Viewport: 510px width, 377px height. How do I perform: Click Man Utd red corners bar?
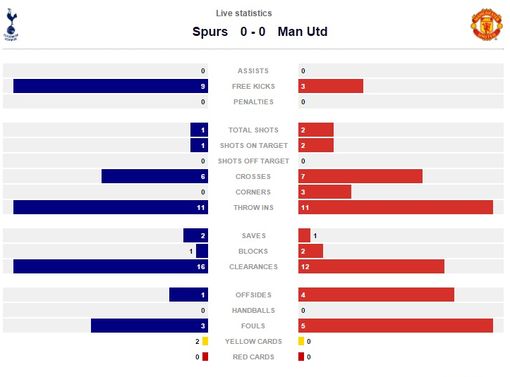pyautogui.click(x=325, y=192)
